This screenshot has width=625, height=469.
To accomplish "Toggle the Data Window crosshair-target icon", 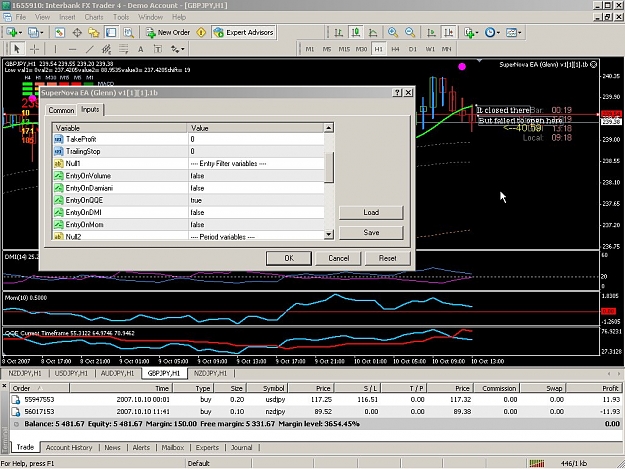I will [77, 33].
